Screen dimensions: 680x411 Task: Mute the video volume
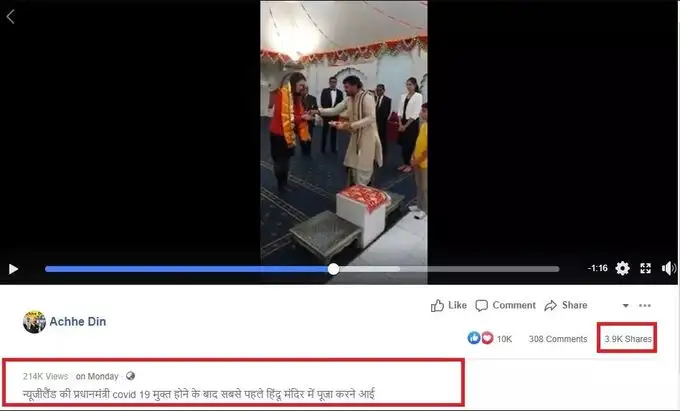coord(668,268)
